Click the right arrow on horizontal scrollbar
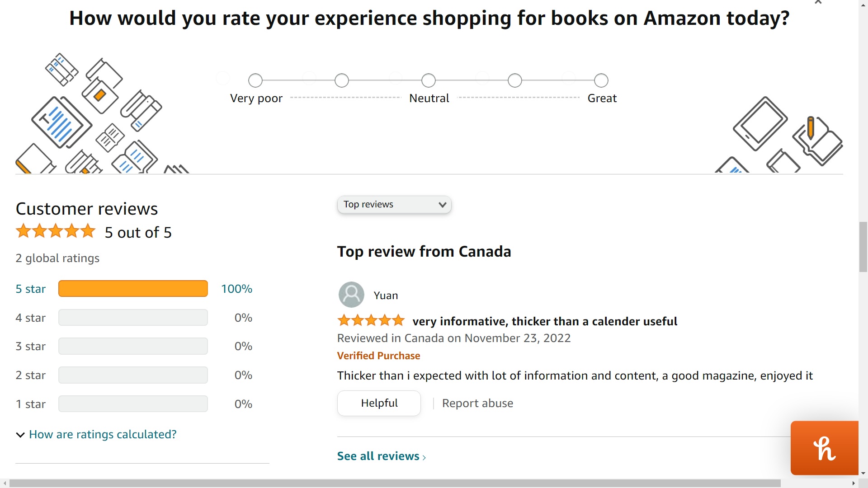868x488 pixels. tap(854, 483)
